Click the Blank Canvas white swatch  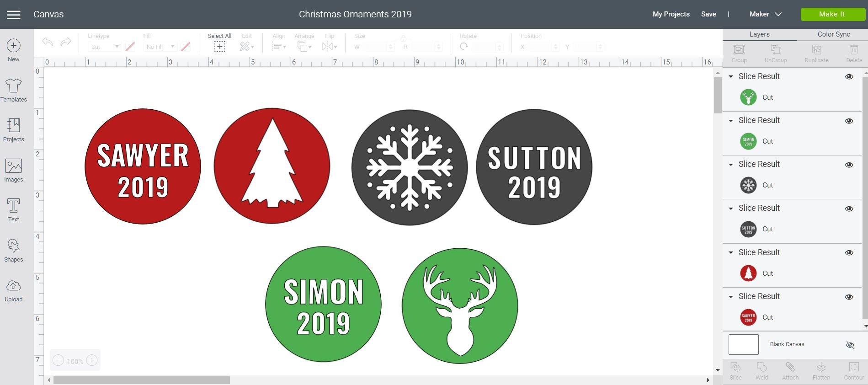click(x=744, y=344)
